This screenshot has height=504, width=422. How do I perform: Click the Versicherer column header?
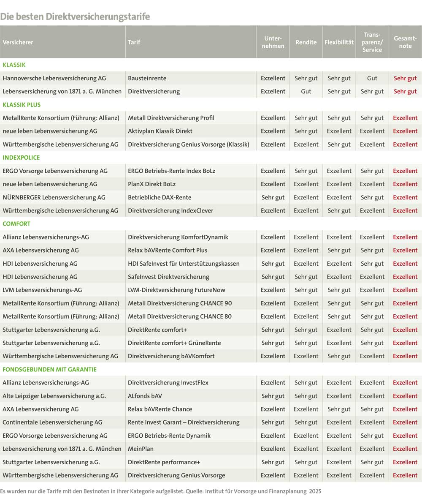pos(18,42)
